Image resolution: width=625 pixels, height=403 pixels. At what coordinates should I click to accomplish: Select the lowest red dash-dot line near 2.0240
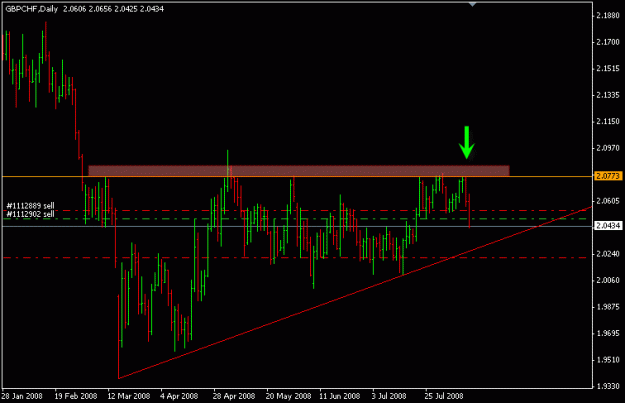point(295,258)
